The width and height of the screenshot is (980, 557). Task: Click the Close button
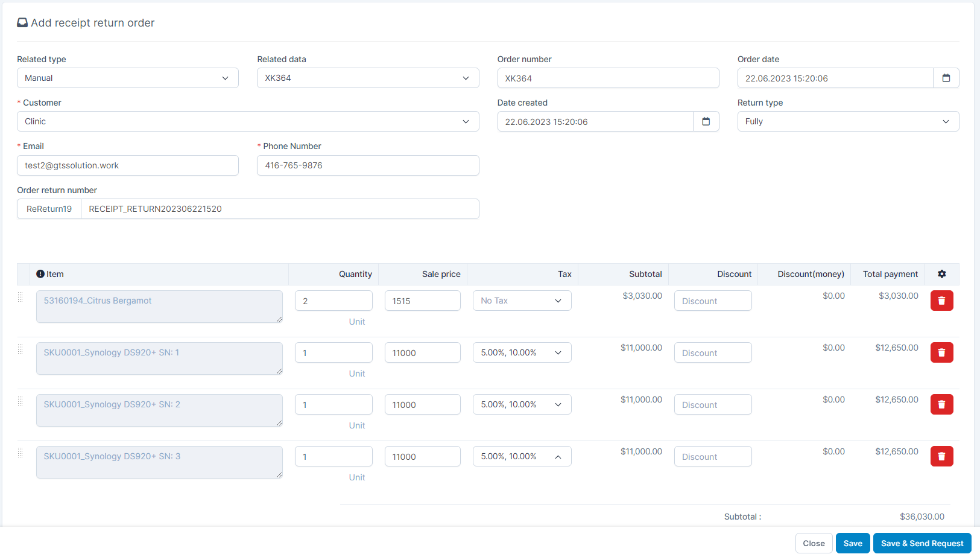(x=814, y=543)
